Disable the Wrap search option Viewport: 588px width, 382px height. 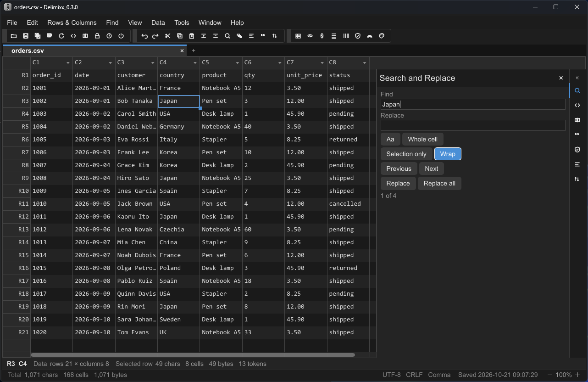[x=448, y=154]
